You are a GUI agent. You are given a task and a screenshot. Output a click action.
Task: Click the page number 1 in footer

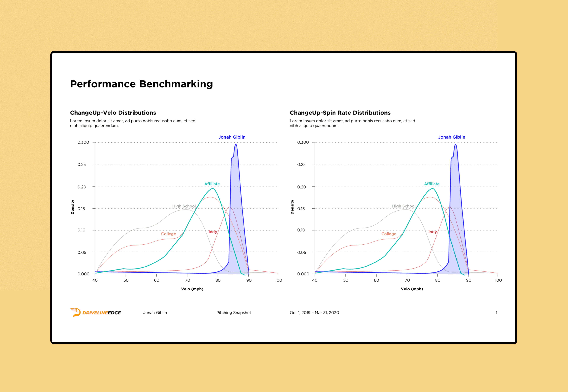pos(496,312)
